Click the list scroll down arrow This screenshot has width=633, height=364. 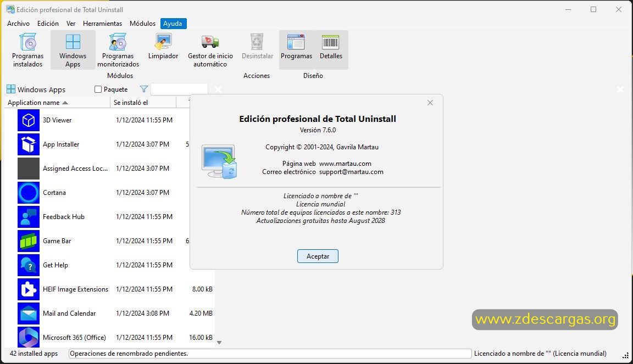(x=219, y=343)
